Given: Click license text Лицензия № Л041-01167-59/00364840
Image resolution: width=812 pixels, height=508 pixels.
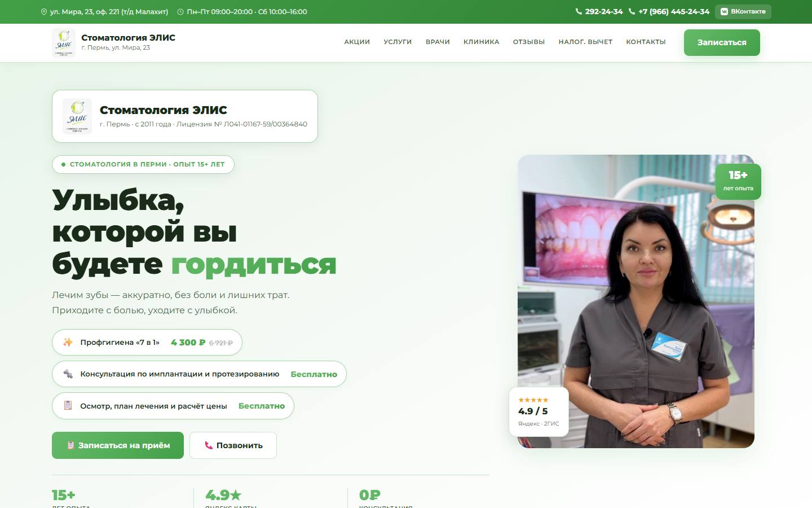Looking at the screenshot, I should (x=242, y=124).
